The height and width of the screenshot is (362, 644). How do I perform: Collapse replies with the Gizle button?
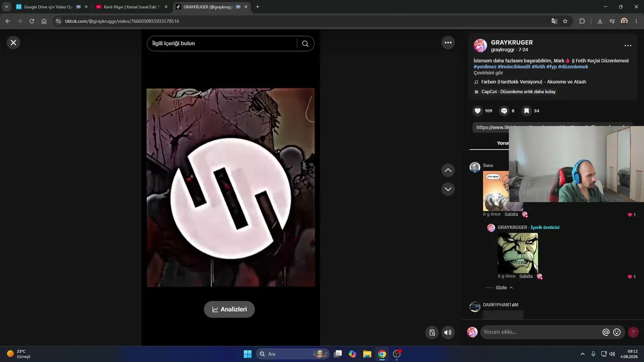(x=504, y=288)
